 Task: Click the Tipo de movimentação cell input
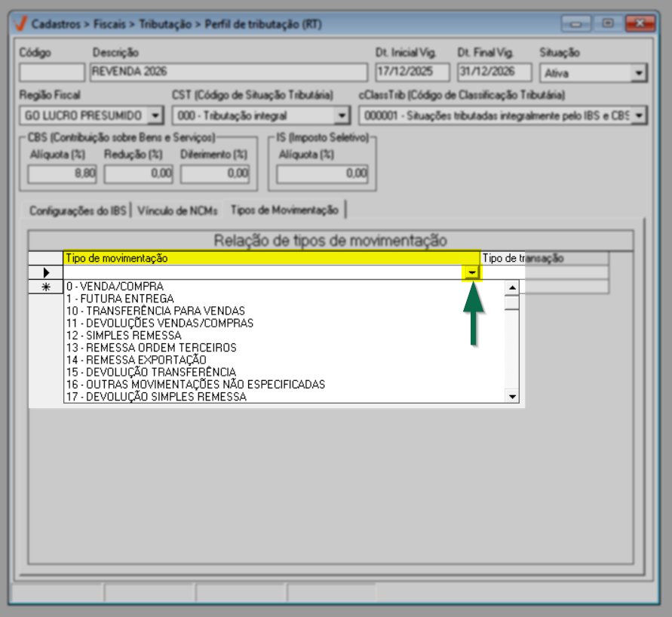coord(263,272)
